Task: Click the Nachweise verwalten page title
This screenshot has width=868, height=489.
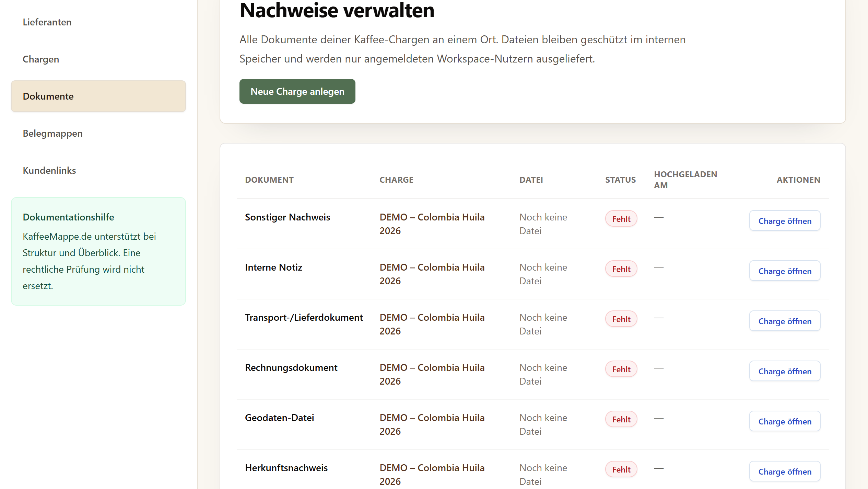Action: tap(337, 10)
